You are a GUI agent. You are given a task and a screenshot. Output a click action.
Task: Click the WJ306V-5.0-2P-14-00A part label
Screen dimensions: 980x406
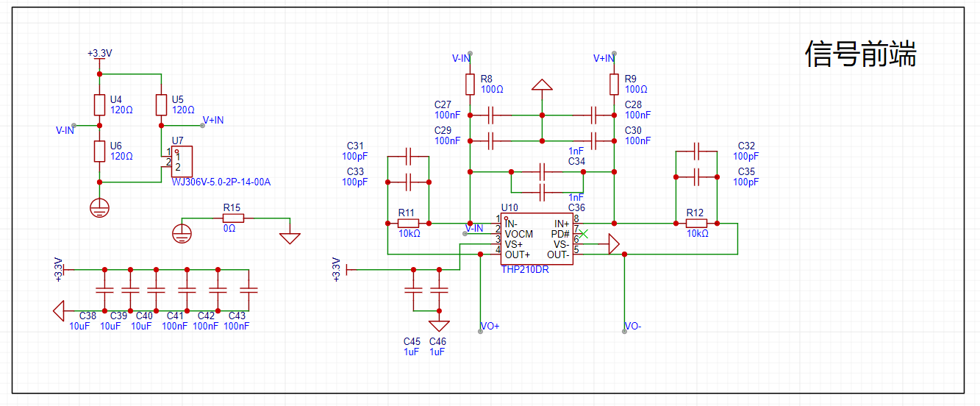pos(221,182)
